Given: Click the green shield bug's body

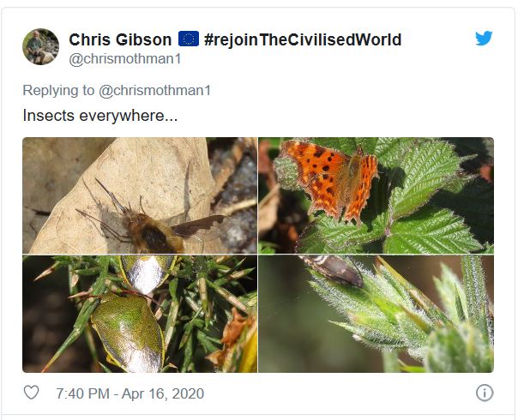Looking at the screenshot, I should click(129, 331).
